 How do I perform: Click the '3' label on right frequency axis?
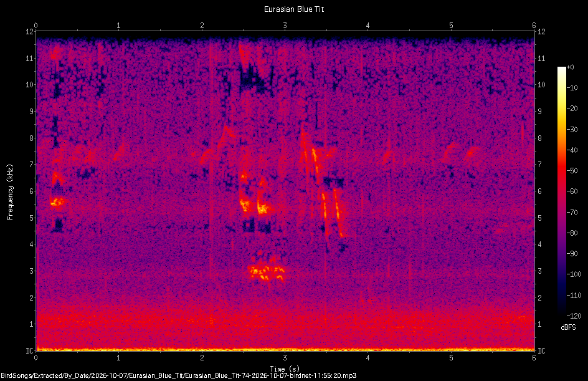tap(539, 271)
